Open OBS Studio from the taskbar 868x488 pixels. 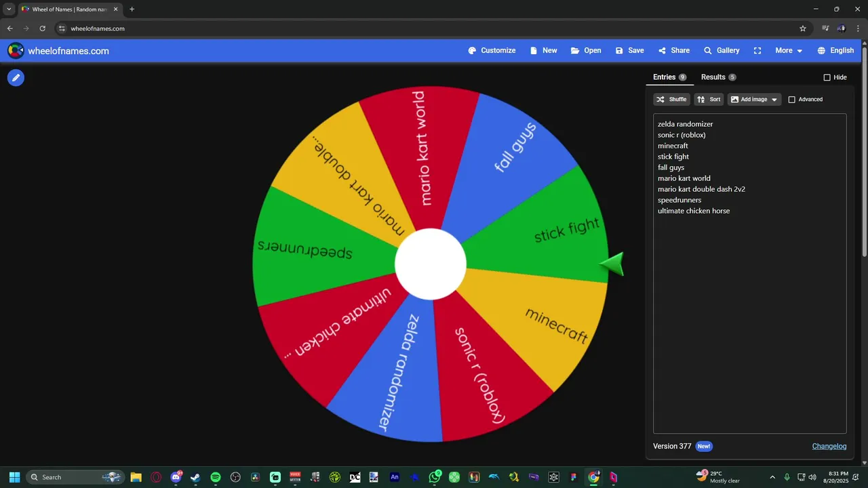(235, 477)
